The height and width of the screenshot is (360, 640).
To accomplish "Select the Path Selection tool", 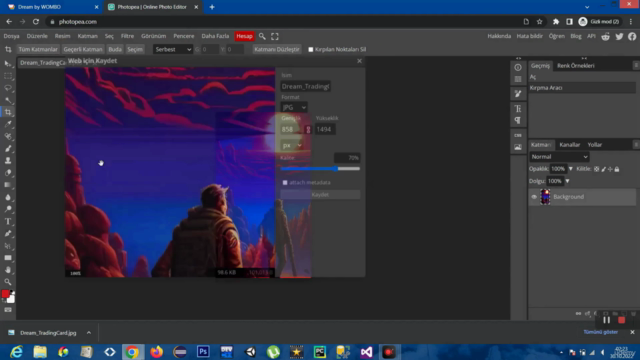I will 8,246.
